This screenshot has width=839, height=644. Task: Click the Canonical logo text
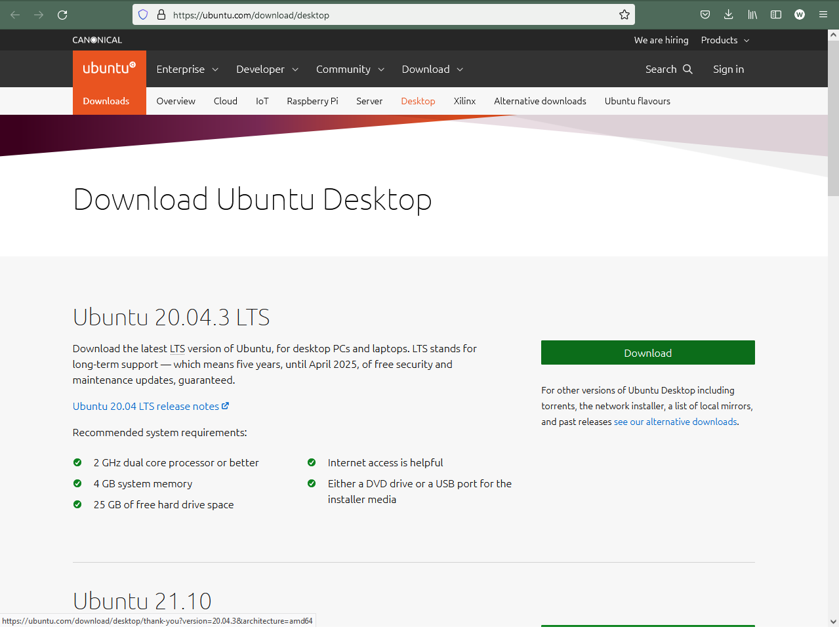click(x=97, y=40)
